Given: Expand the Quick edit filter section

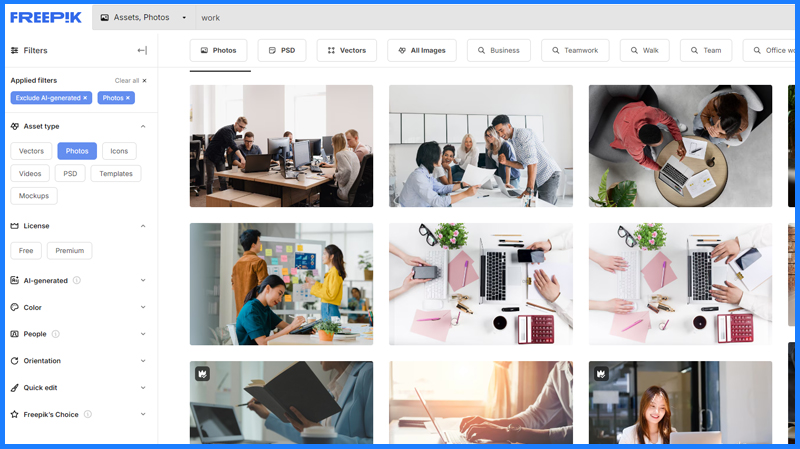Looking at the screenshot, I should coord(143,388).
